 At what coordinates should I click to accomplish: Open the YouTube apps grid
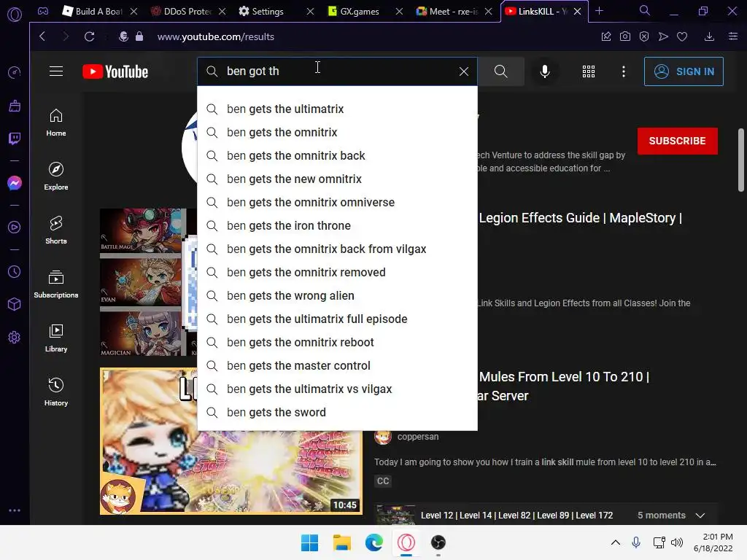tap(589, 71)
